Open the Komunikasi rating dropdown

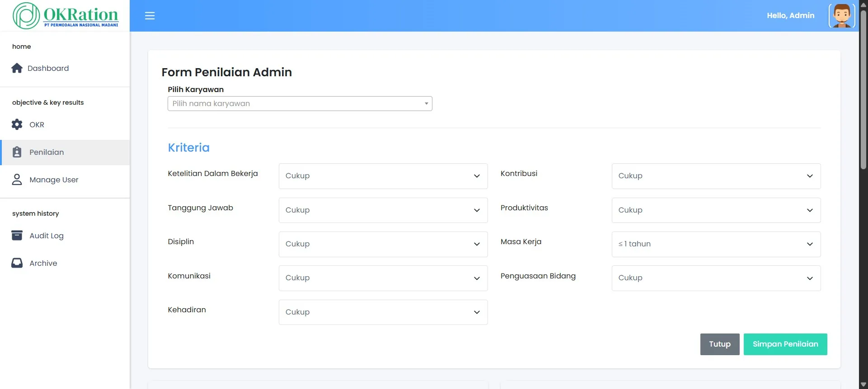pyautogui.click(x=383, y=278)
